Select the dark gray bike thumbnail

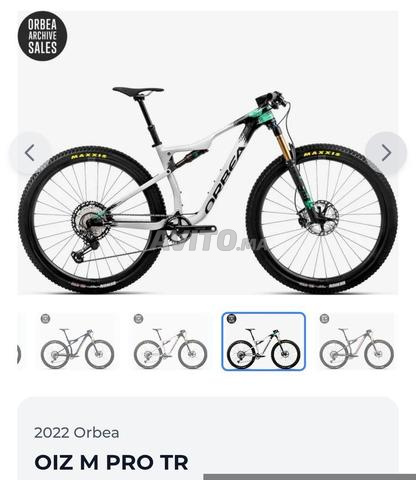coord(77,342)
